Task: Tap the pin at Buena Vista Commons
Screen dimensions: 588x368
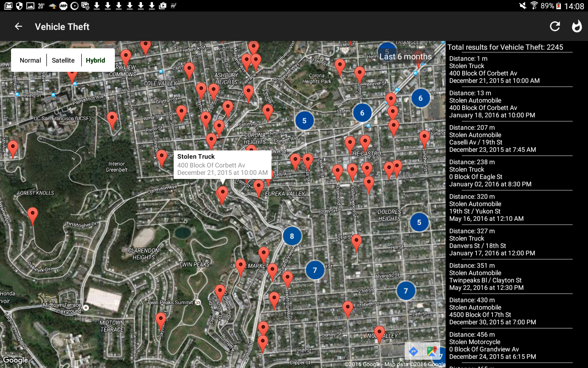Action: tap(126, 59)
